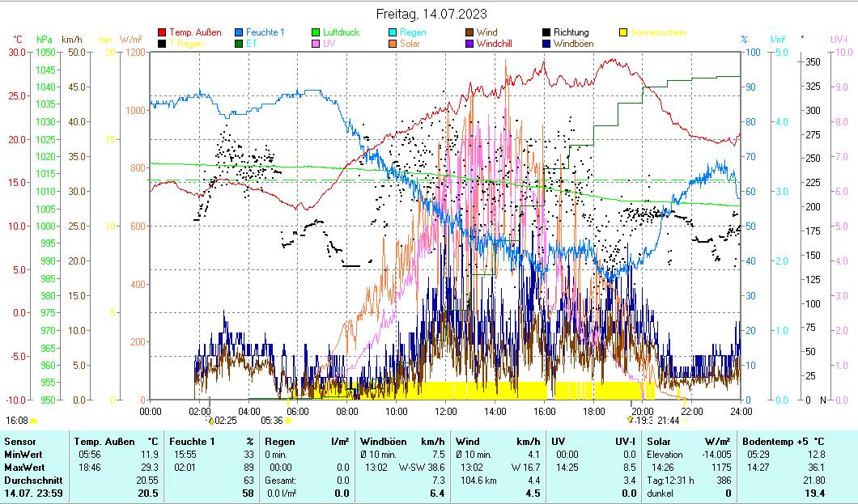Click the Richtung legend label
858x504 pixels.
point(571,32)
